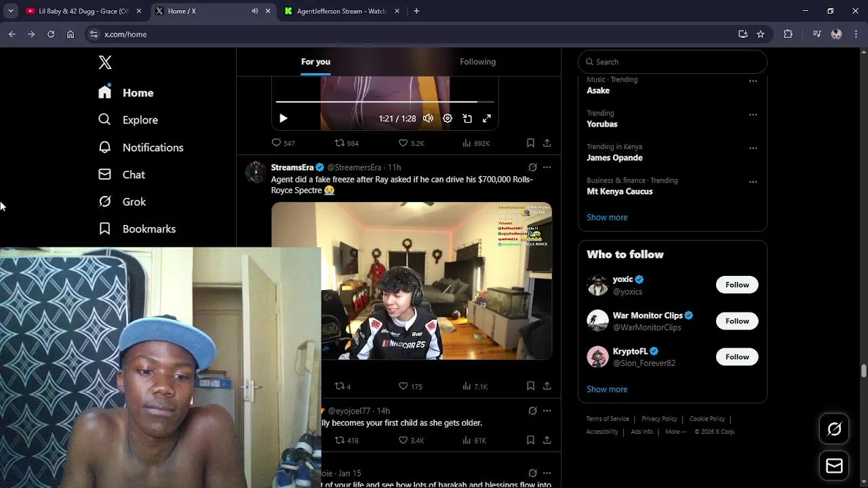Open the StreamsEra profile avatar
Image resolution: width=868 pixels, height=488 pixels.
point(256,172)
